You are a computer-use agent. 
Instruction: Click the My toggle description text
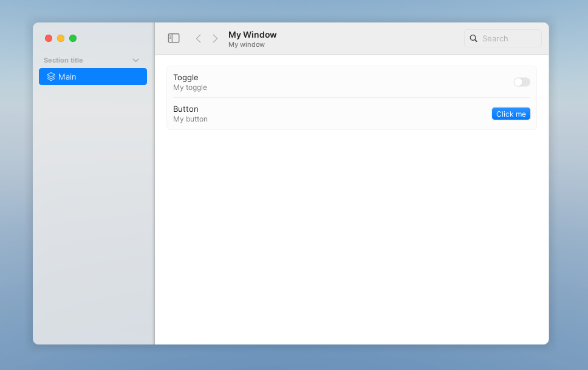190,87
